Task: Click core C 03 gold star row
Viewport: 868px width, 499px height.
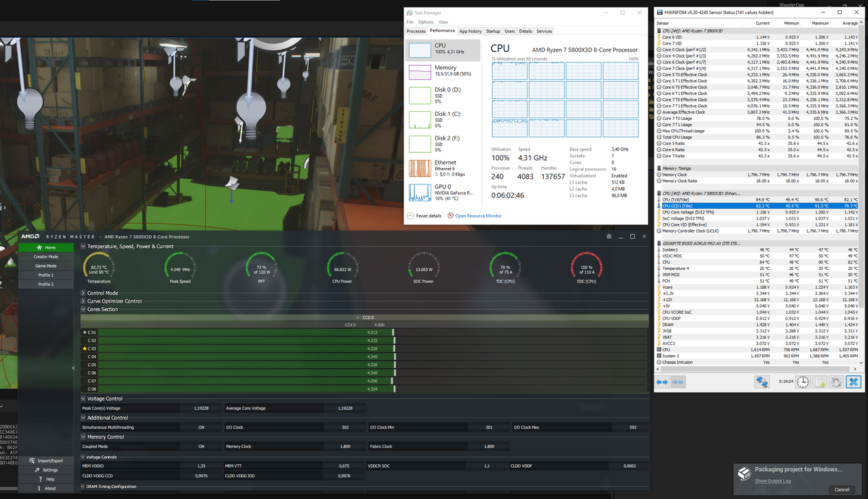Action: [x=365, y=348]
